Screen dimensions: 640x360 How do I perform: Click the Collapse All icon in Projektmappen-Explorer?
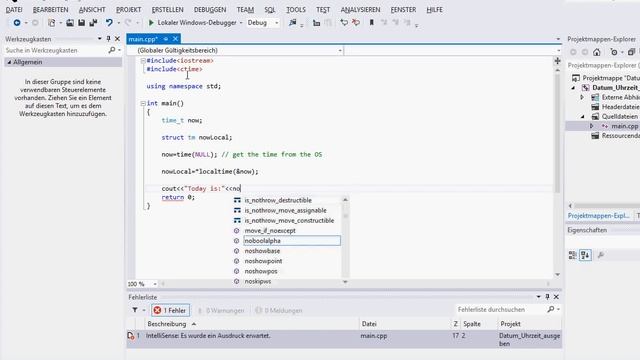[631, 52]
